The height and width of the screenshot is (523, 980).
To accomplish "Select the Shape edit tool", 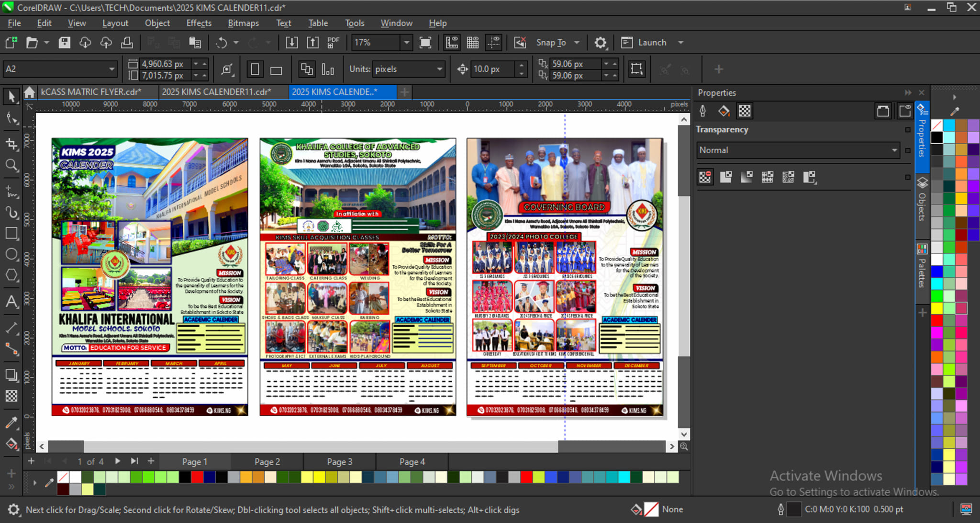I will coord(11,118).
